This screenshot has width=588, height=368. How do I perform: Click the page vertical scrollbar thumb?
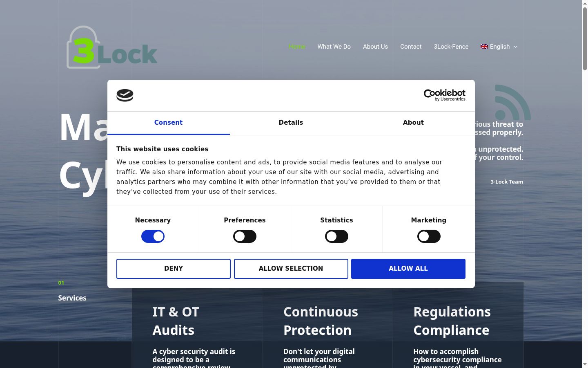585,39
